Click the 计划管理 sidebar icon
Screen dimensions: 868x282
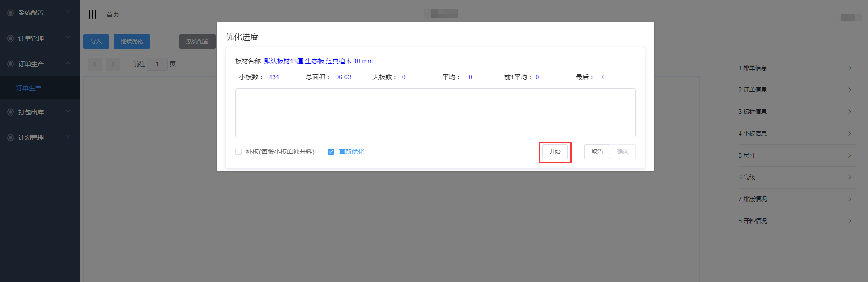(x=10, y=138)
